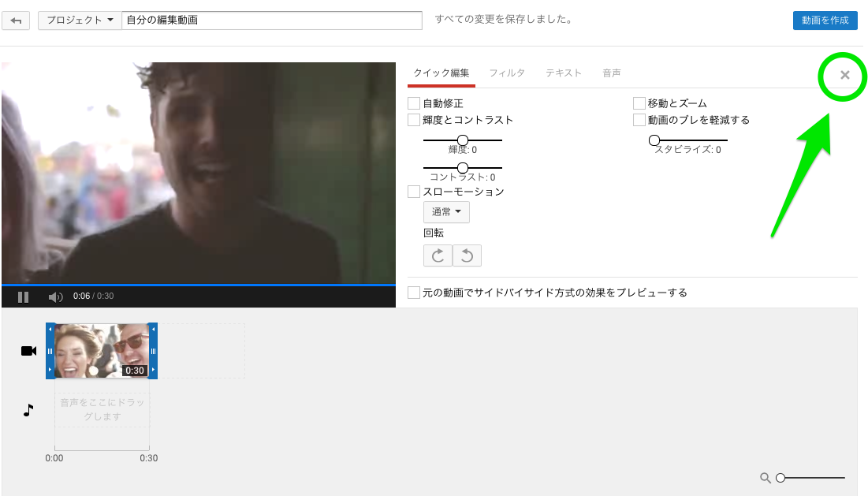Click the 0:06 / 0:30 time display
868x496 pixels.
(x=94, y=296)
